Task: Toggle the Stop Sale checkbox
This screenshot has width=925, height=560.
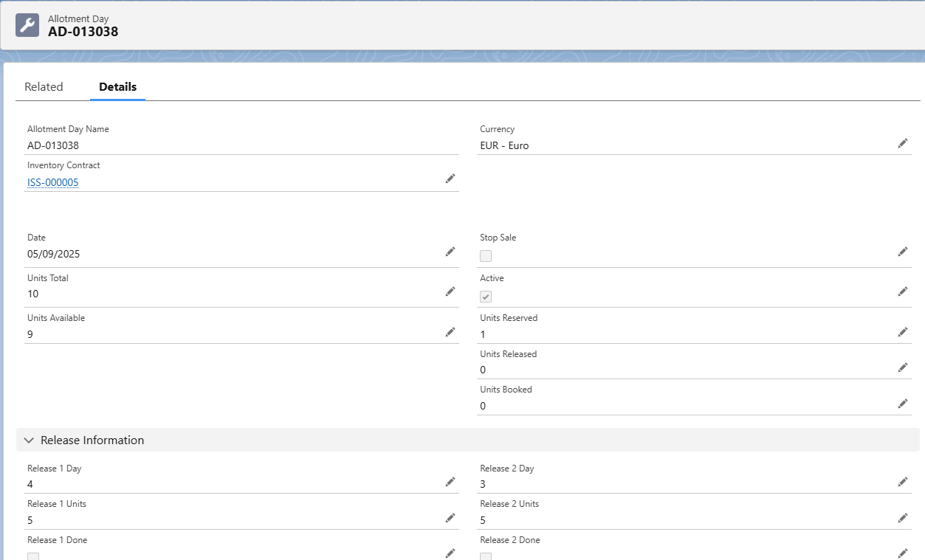Action: tap(486, 256)
